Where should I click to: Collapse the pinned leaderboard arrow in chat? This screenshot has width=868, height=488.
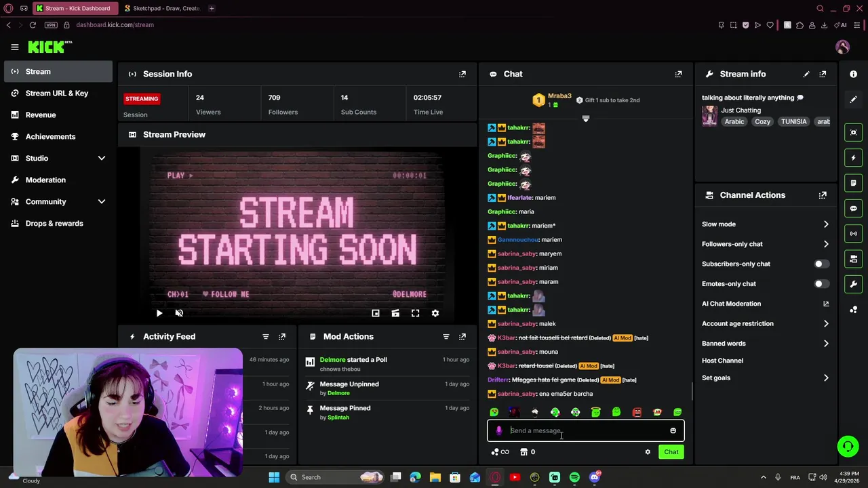coord(586,119)
